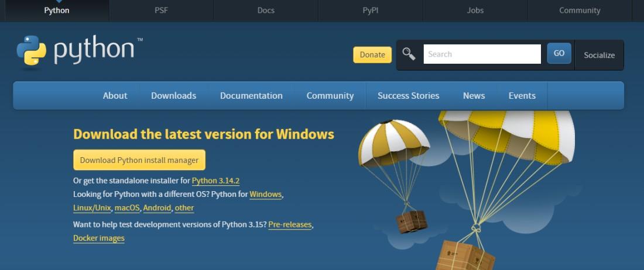Open the Linux/Unix link

[92, 207]
